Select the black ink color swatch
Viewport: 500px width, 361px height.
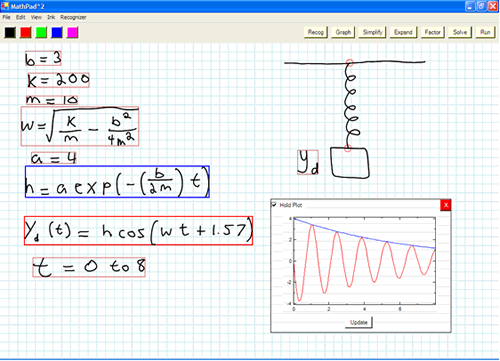click(10, 32)
